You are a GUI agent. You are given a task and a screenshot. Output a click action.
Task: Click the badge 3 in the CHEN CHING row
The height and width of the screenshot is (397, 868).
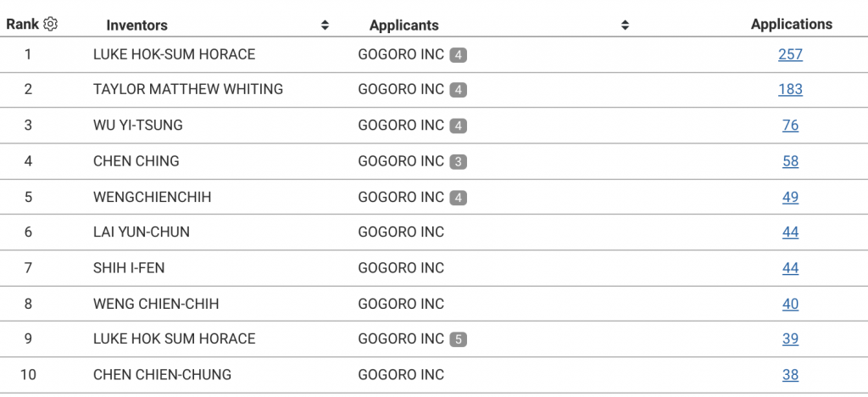[x=459, y=162]
